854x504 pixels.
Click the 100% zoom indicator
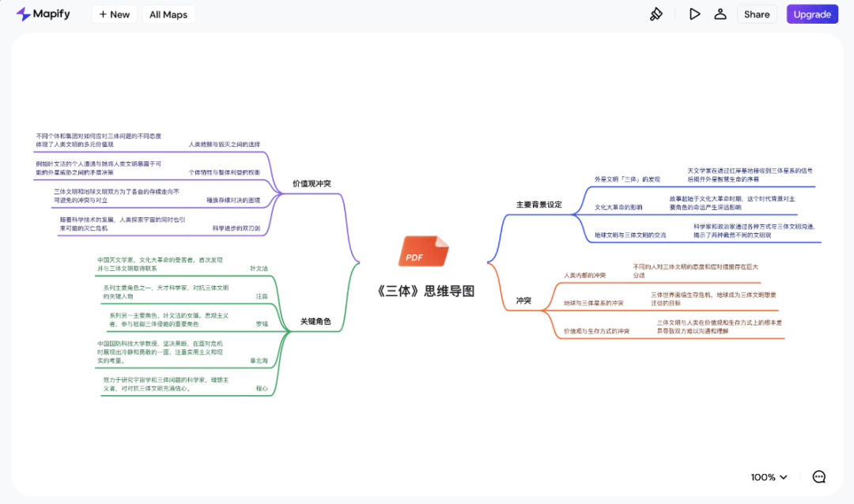(x=763, y=477)
